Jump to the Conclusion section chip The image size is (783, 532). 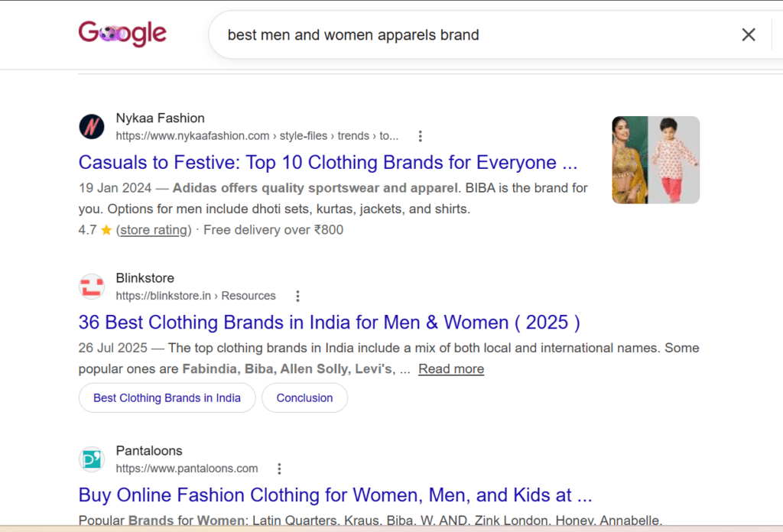point(304,397)
